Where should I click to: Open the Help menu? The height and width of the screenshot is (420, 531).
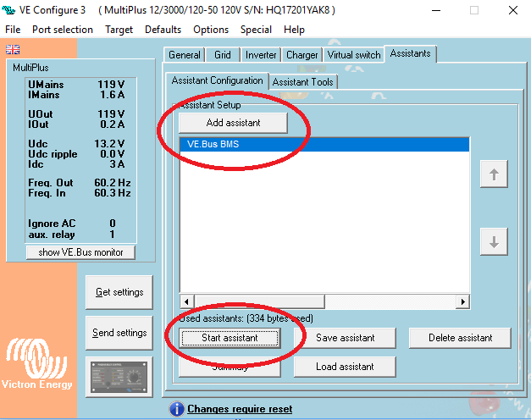pyautogui.click(x=294, y=30)
